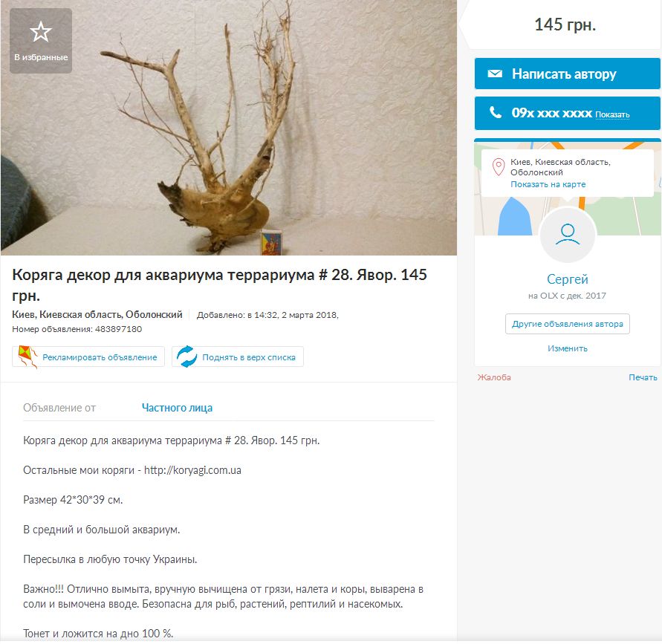Print the listing via Печать
Image resolution: width=662 pixels, height=644 pixels.
pos(643,377)
